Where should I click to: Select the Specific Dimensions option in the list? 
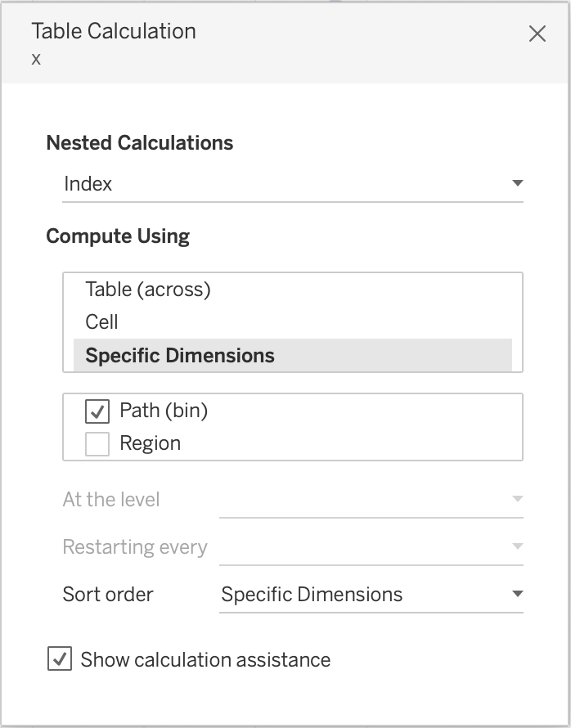[x=180, y=356]
